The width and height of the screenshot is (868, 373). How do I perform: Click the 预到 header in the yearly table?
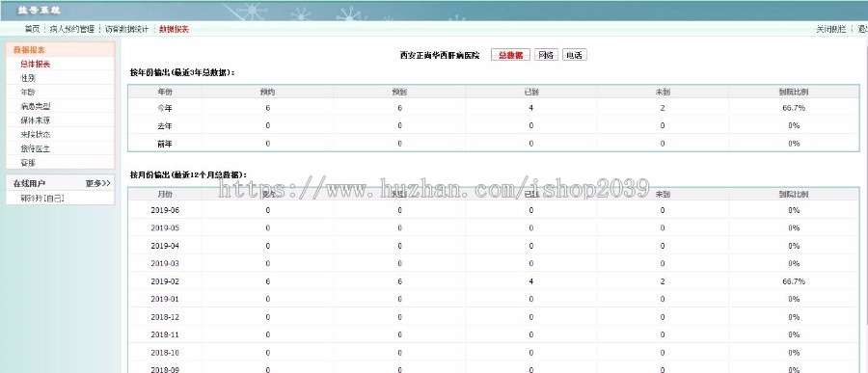(x=399, y=92)
